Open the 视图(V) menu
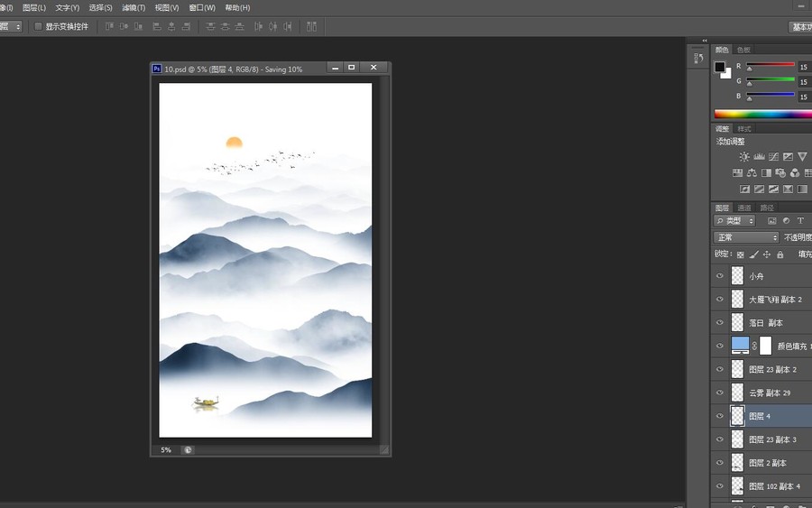 [x=167, y=8]
